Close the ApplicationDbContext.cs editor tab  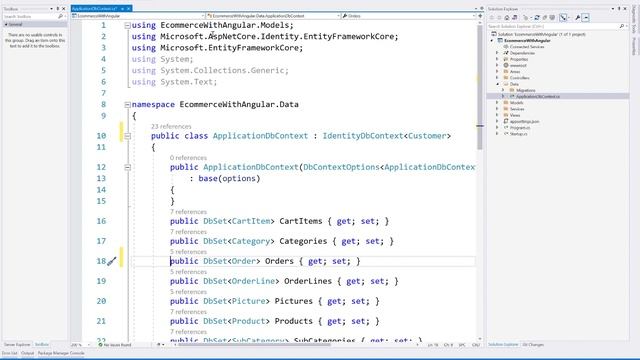tap(129, 9)
